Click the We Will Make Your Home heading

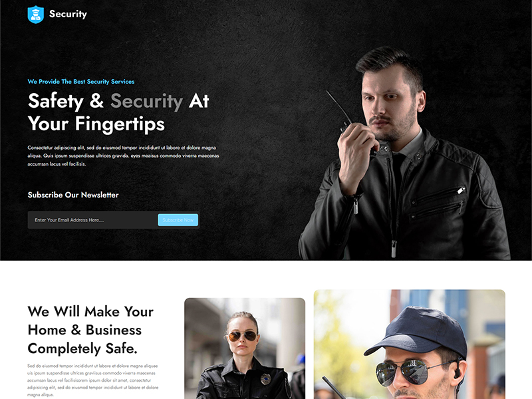pyautogui.click(x=90, y=330)
